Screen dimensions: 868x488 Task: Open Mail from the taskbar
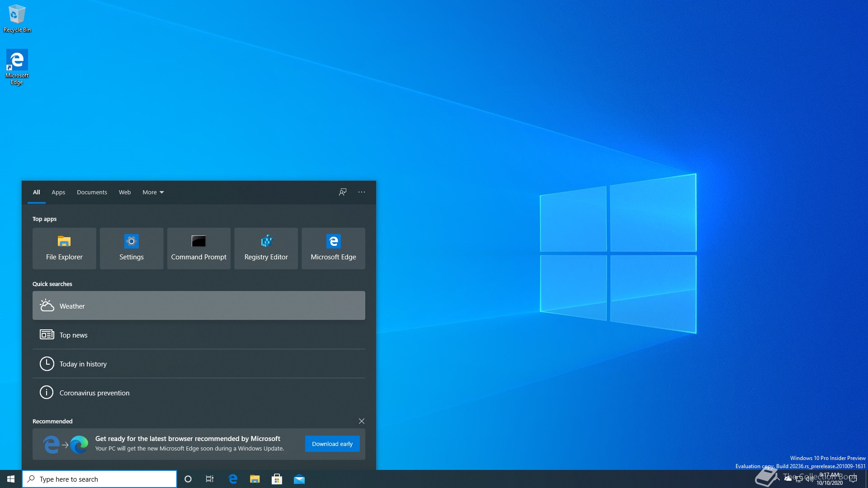(299, 479)
